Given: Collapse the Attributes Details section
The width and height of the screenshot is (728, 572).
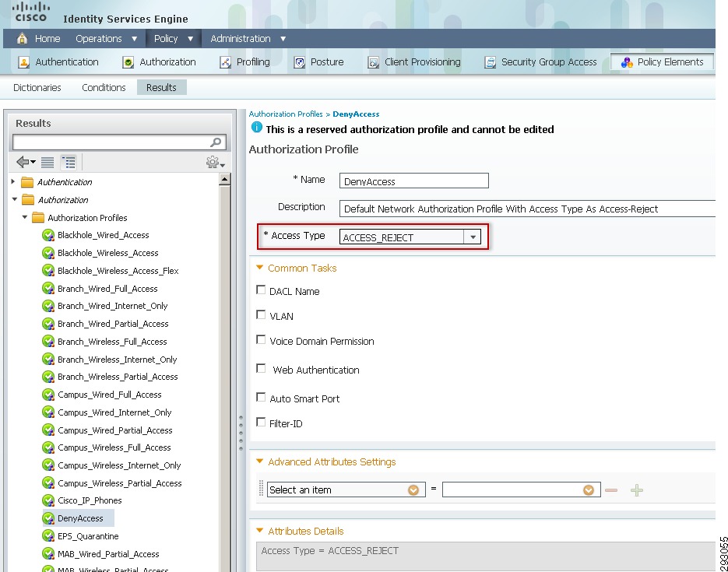Looking at the screenshot, I should (x=260, y=530).
